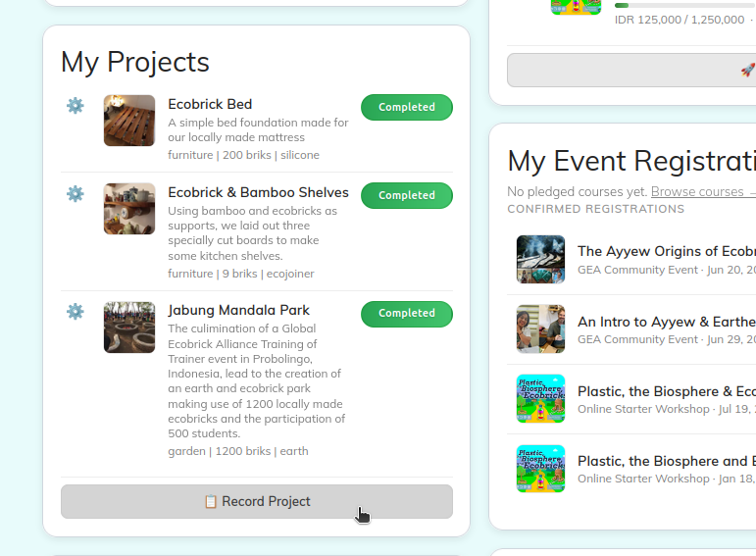View Ecobrick & Bamboo Shelves thumbnail image
Image resolution: width=756 pixels, height=556 pixels.
[129, 209]
